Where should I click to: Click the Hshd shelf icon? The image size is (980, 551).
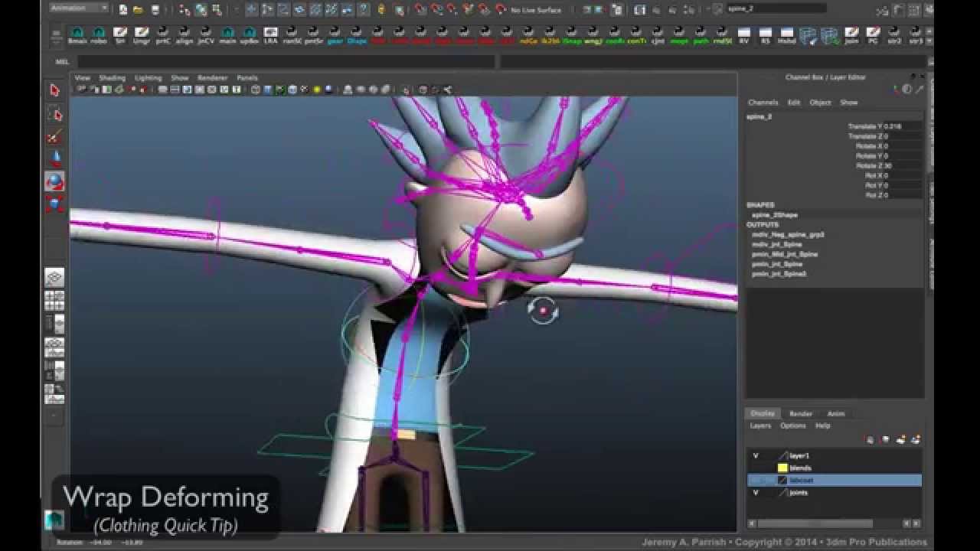tap(787, 35)
